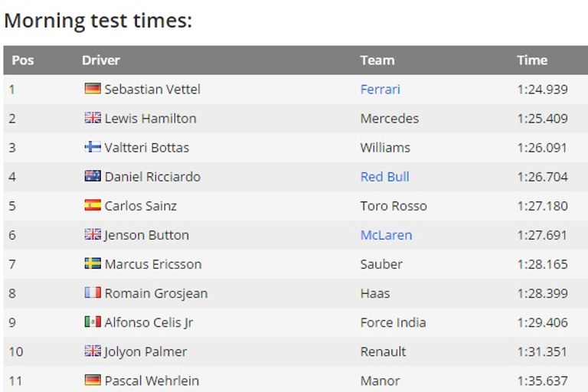Click the French flag beside Romain Grosjean
Screen dimensions: 588x392
click(93, 292)
